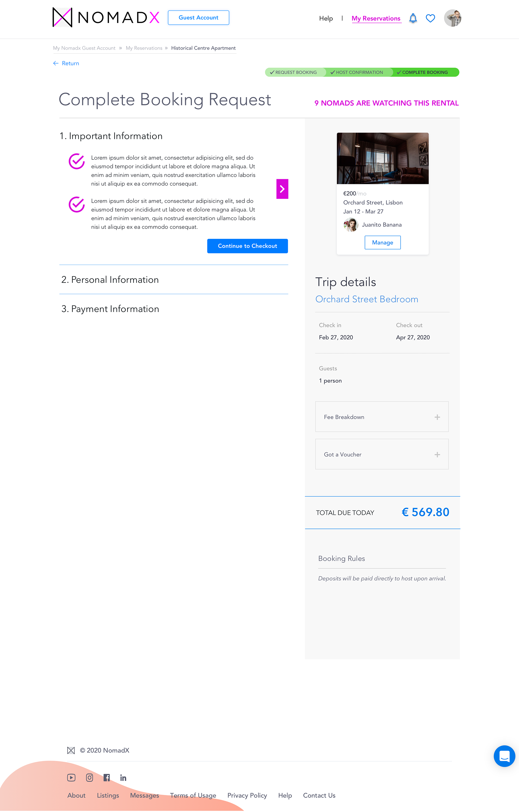Expand the Personal Information step

tap(110, 280)
